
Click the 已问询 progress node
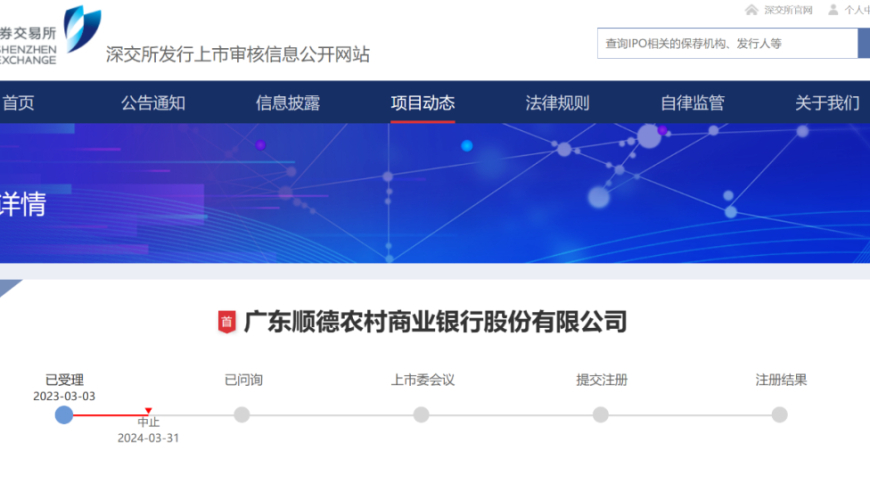[x=242, y=414]
